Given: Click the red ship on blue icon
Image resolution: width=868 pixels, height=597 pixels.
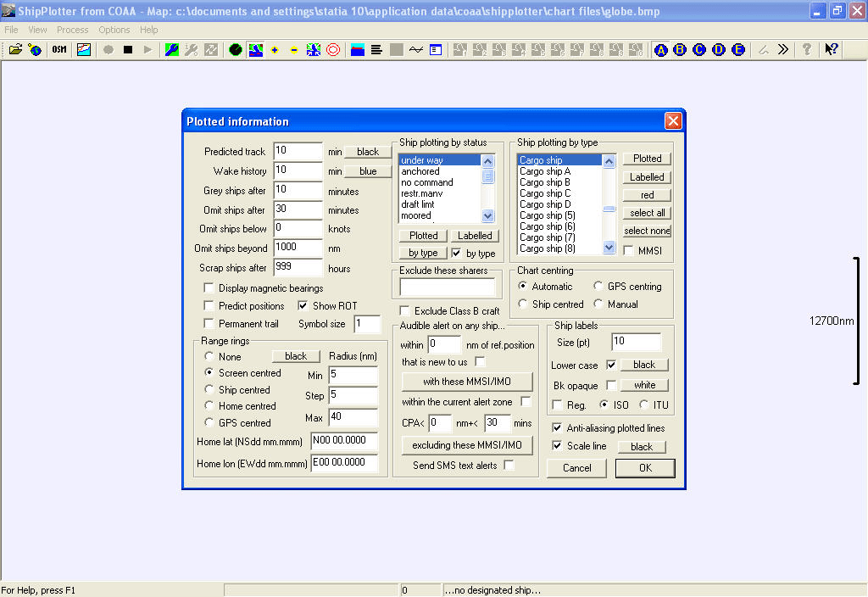Looking at the screenshot, I should click(358, 50).
